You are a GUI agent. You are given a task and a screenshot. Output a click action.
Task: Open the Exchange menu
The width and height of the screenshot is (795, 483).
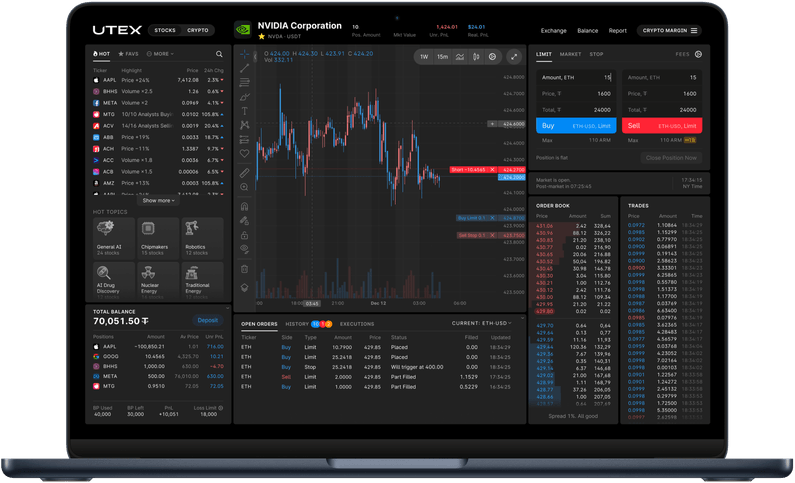[x=553, y=31]
